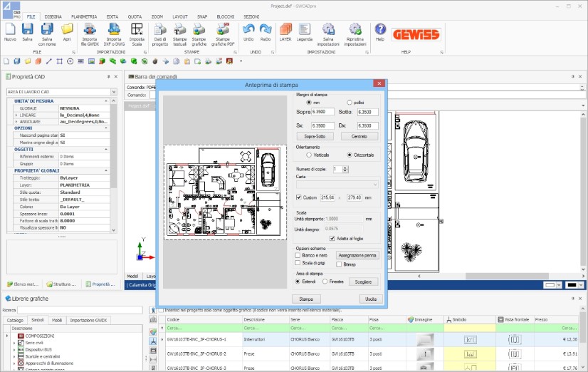Click the Assegnazione penna button
Viewport: 588px width, 372px height.
tap(357, 255)
